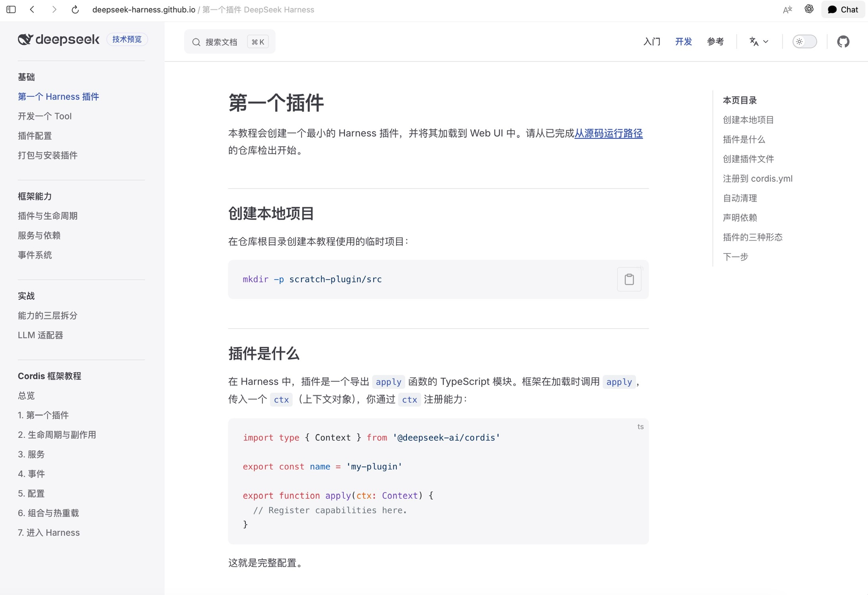Reload the page with the refresh icon

75,10
